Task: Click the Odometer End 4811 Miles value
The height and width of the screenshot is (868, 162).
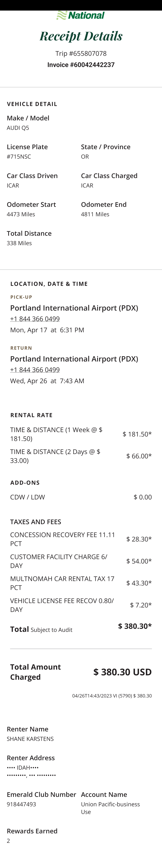Action: (95, 214)
